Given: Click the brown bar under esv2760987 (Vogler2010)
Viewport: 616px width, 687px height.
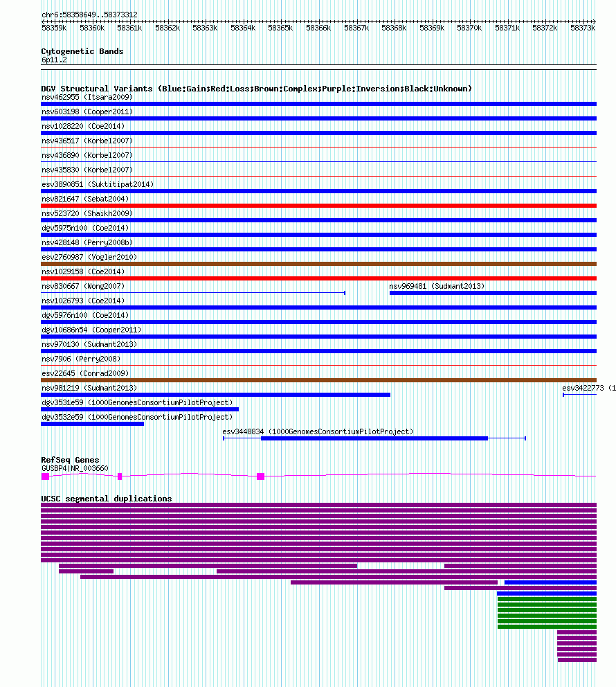Looking at the screenshot, I should click(x=318, y=264).
